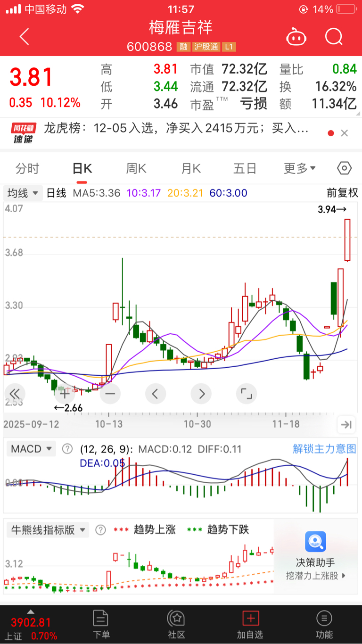The height and width of the screenshot is (644, 362).
Task: Tap stock code 600868
Action: coord(150,47)
